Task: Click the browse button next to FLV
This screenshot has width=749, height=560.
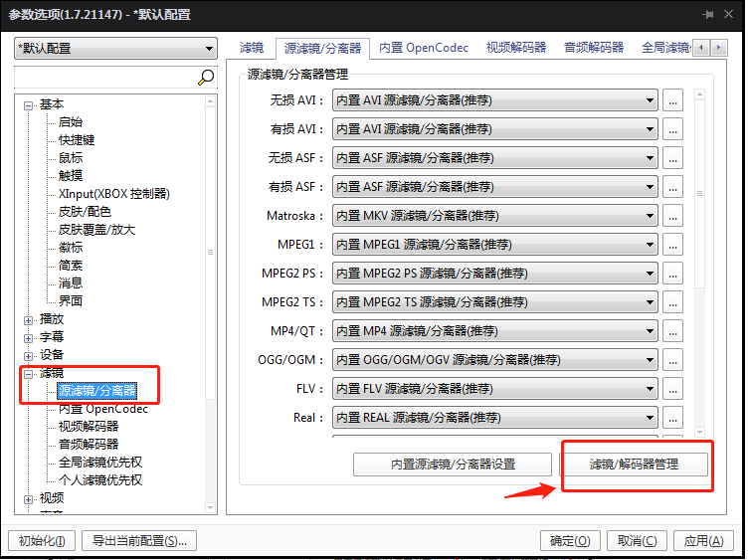Action: 673,389
